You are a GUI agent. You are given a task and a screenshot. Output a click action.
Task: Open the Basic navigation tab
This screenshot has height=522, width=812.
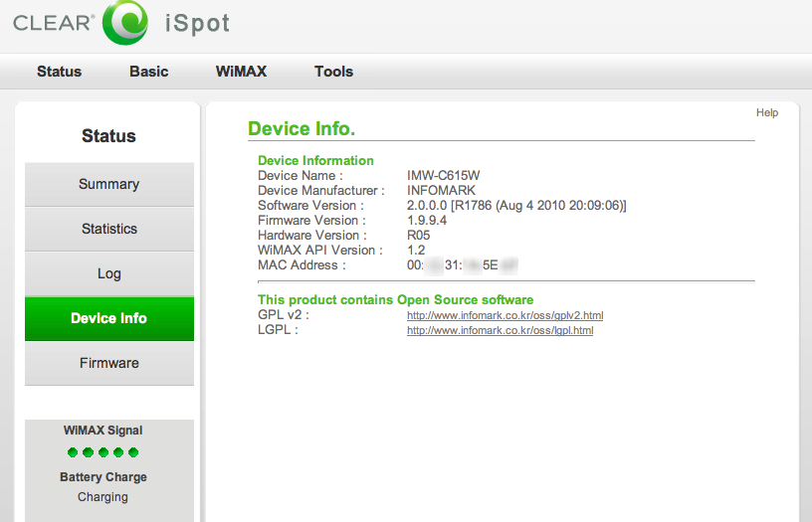click(x=148, y=72)
